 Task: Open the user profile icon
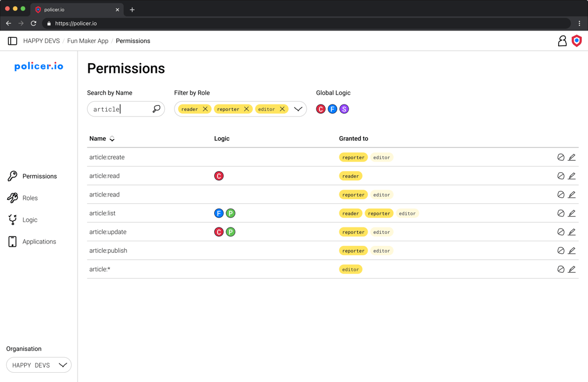[x=562, y=41]
